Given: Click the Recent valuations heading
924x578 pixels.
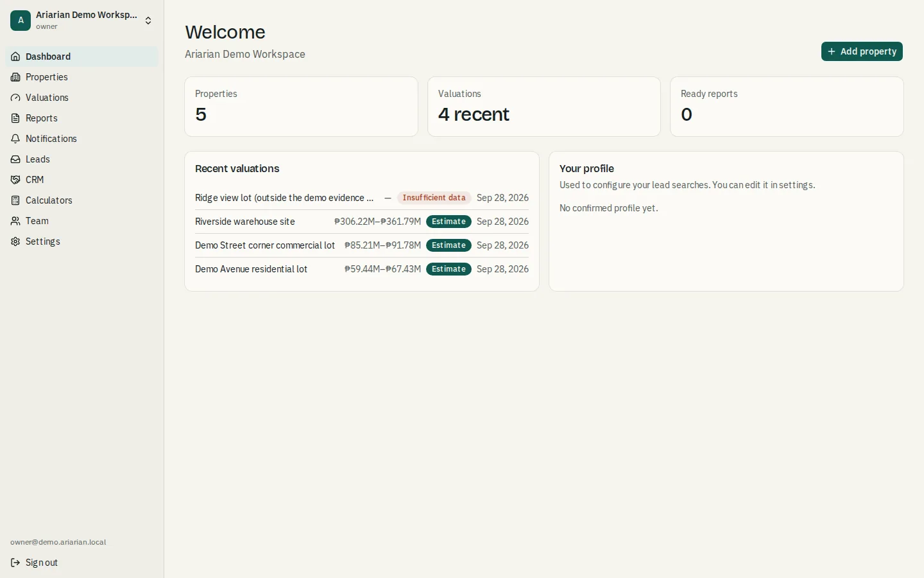Looking at the screenshot, I should click(x=237, y=168).
